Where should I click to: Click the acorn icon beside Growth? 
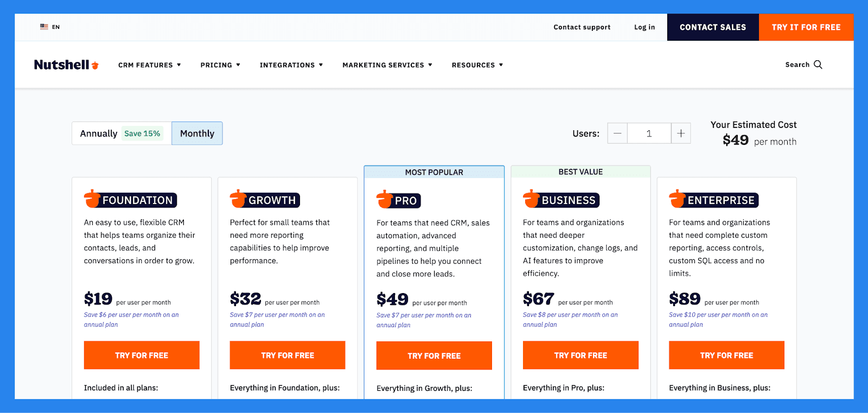point(238,199)
